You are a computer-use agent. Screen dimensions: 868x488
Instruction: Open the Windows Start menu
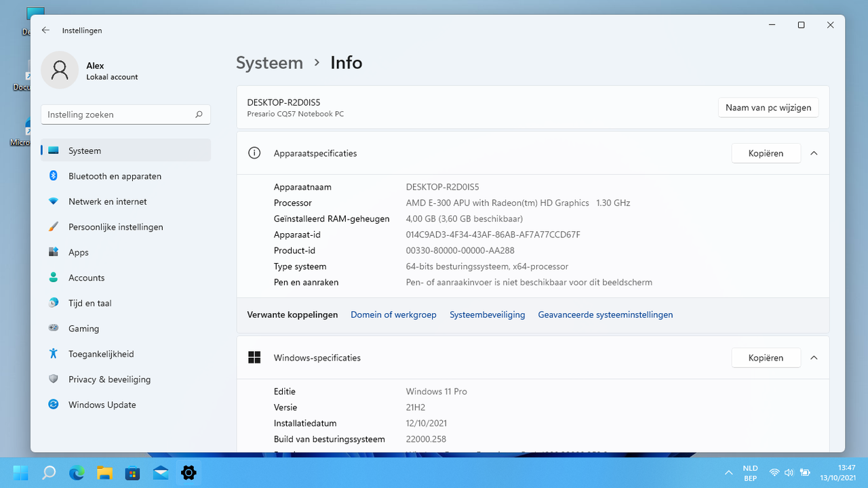point(20,472)
